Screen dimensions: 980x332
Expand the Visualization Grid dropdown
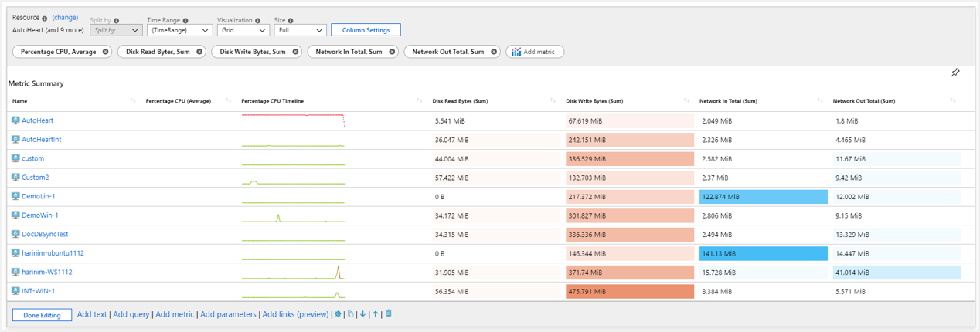click(x=243, y=30)
